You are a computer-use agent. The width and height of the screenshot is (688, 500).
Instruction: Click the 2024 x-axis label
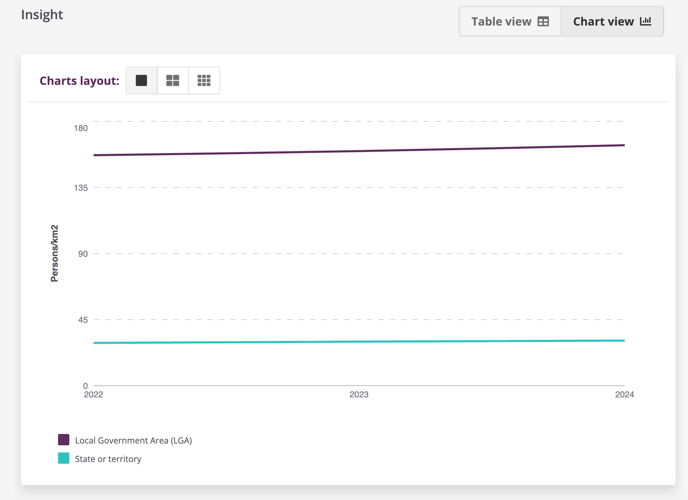coord(624,395)
